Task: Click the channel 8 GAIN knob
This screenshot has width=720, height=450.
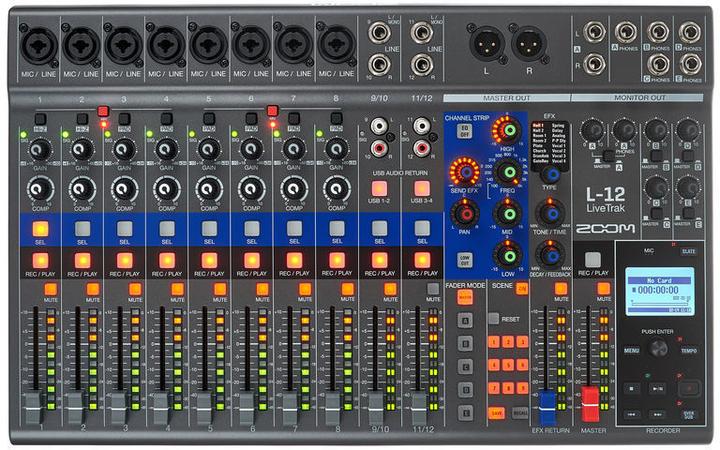Action: click(x=337, y=149)
